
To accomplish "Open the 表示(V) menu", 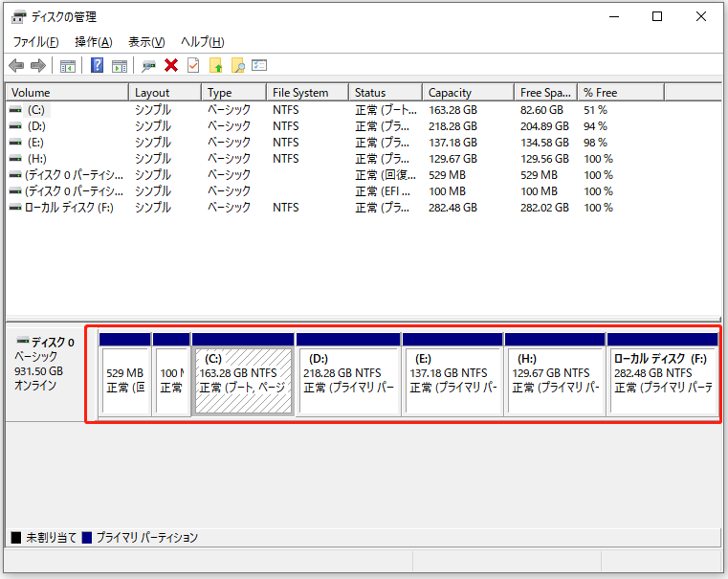I will pos(146,42).
